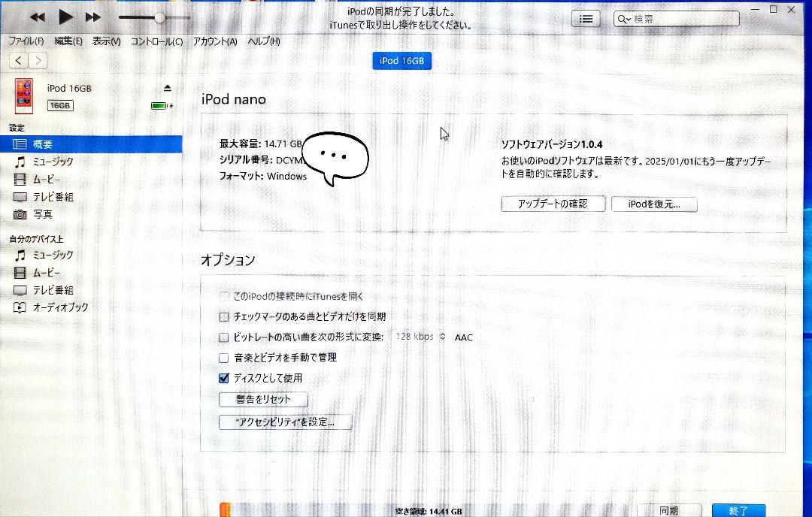Click the fast-forward playback button
The height and width of the screenshot is (517, 812).
(x=92, y=17)
